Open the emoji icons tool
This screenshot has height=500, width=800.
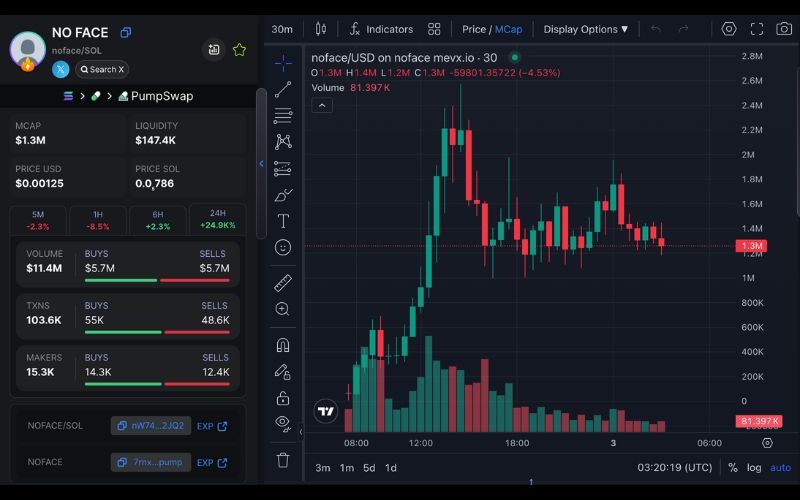283,247
